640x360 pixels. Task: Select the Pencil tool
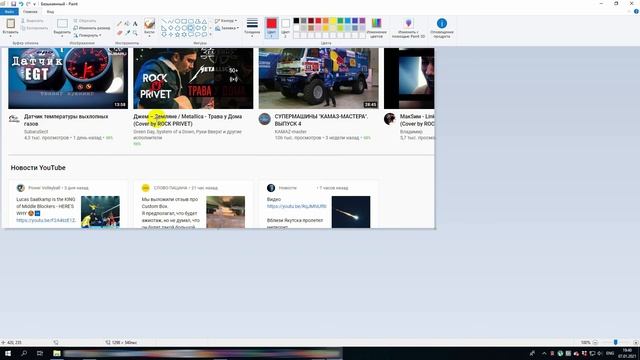[x=119, y=24]
